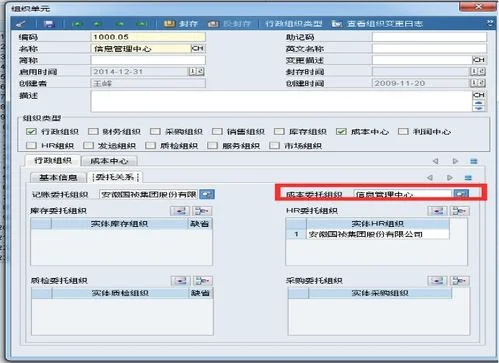
Task: Open the 创建时间 date picker
Action: pos(478,83)
